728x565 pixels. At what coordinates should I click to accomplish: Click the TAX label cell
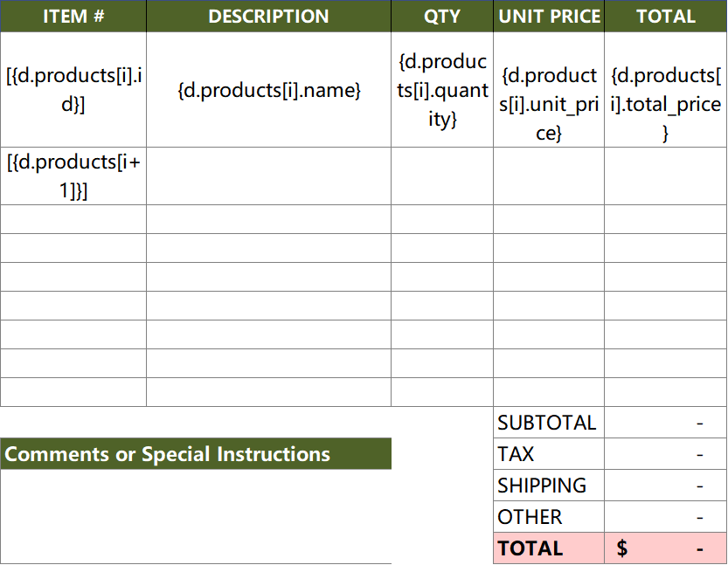pos(548,454)
